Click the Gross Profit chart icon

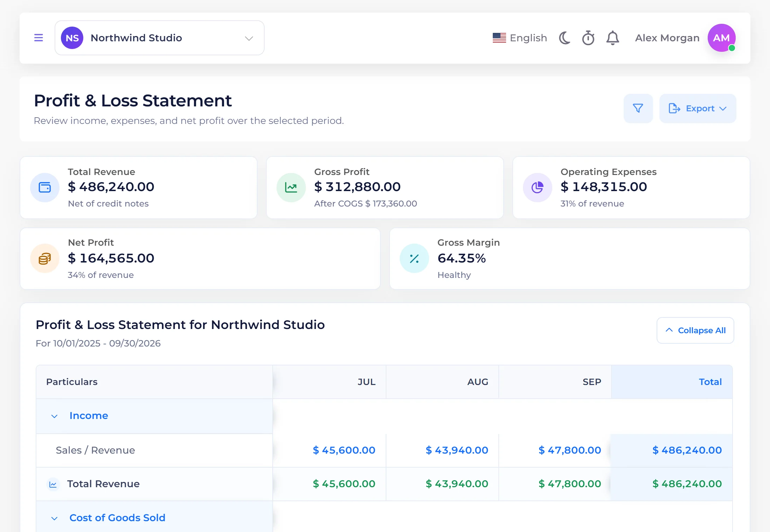[291, 188]
